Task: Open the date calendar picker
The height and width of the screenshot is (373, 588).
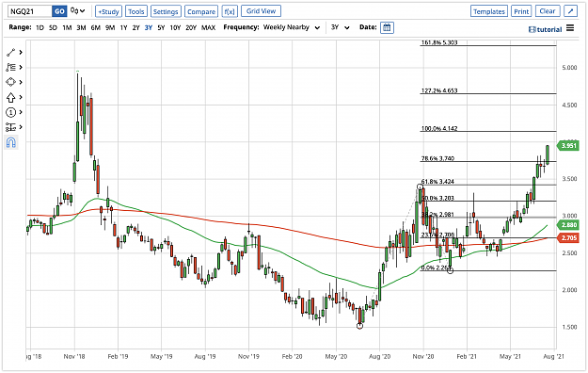Action: coord(387,27)
